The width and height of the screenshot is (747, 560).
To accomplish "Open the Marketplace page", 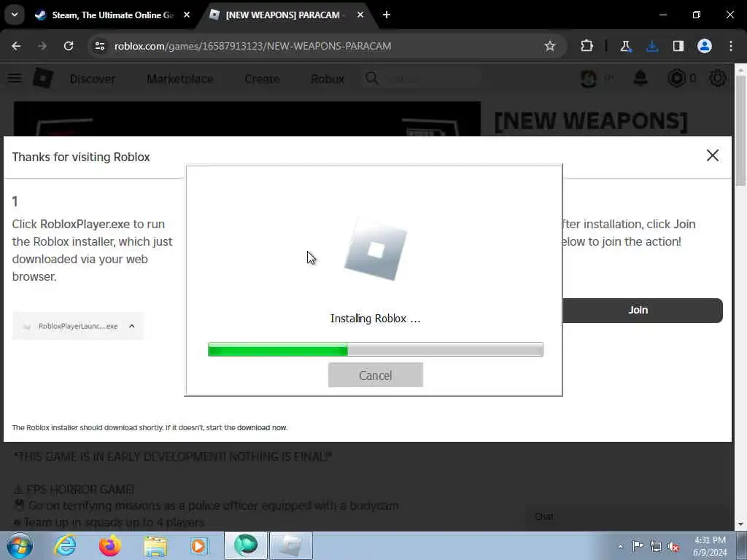I will pos(180,79).
